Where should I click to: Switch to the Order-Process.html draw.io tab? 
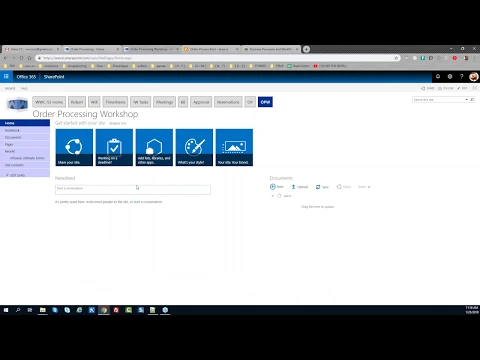click(x=211, y=49)
